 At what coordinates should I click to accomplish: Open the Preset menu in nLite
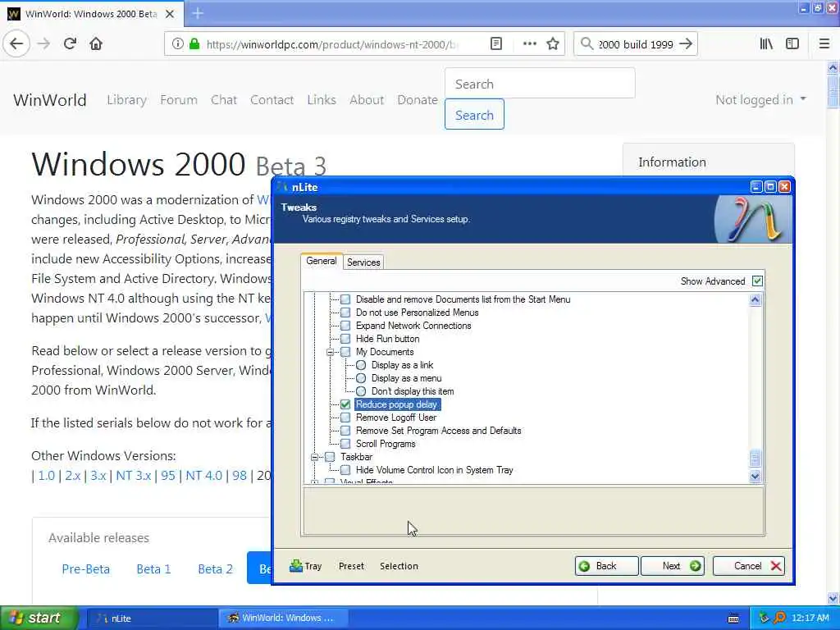tap(351, 566)
